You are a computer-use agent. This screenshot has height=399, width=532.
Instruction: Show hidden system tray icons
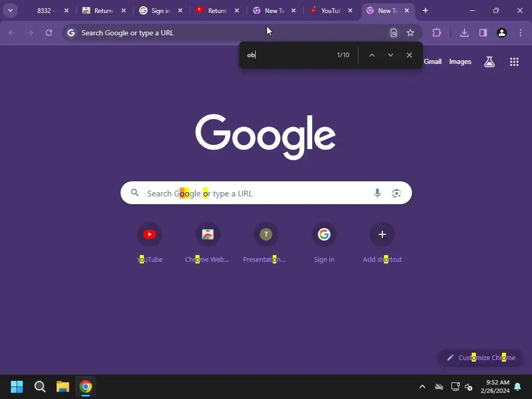click(x=422, y=387)
